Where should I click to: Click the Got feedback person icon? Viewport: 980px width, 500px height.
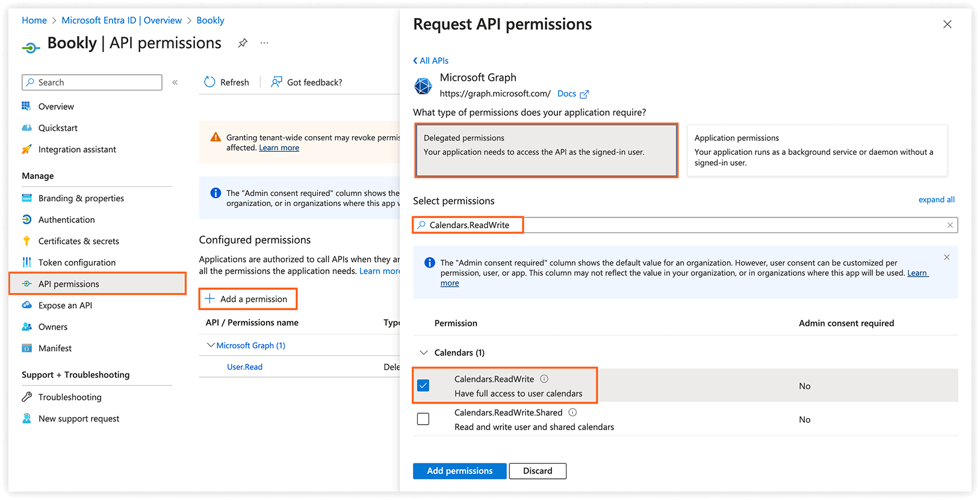point(276,82)
